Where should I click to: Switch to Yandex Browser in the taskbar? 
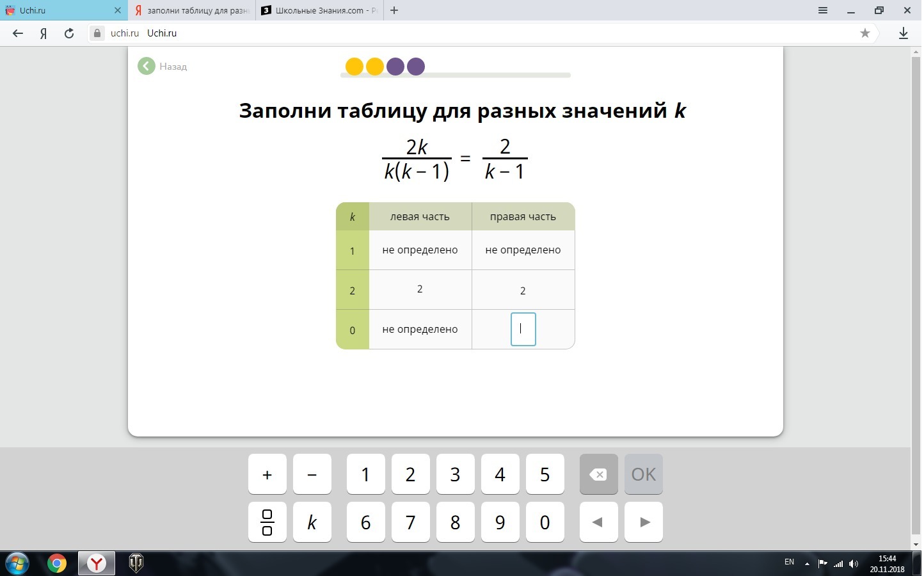coord(97,563)
